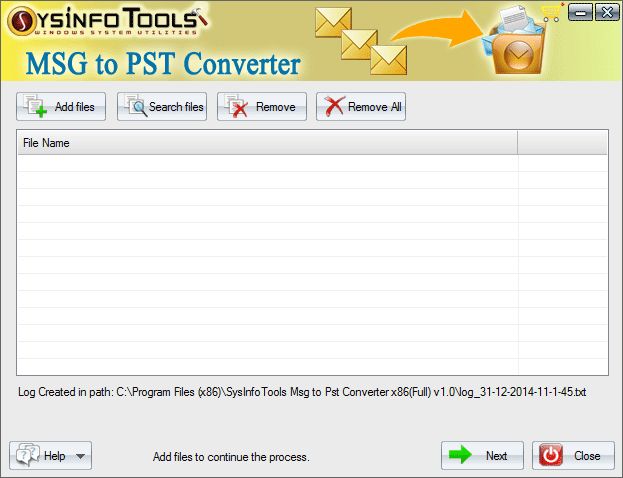Click the Close button with power icon
The image size is (623, 478).
point(573,455)
